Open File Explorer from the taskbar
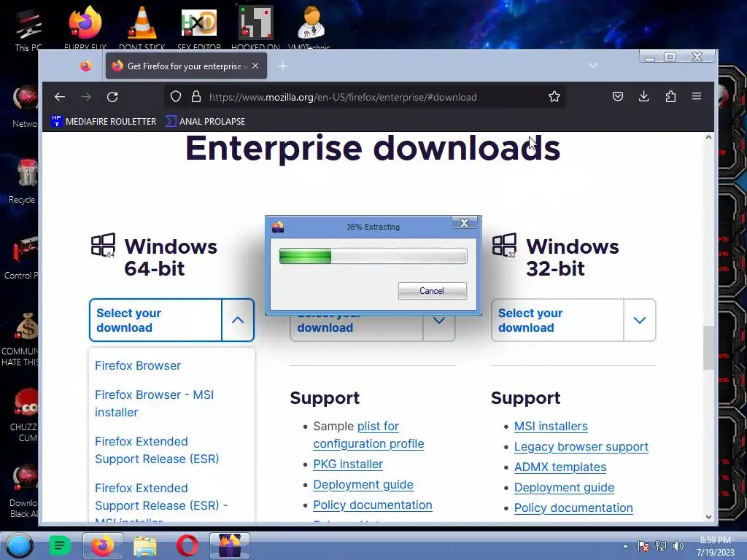 pos(145,545)
